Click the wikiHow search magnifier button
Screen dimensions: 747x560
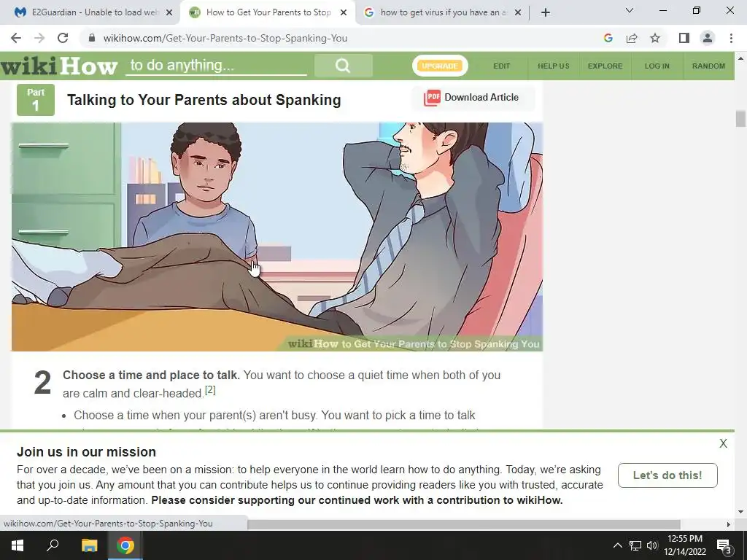(x=343, y=66)
